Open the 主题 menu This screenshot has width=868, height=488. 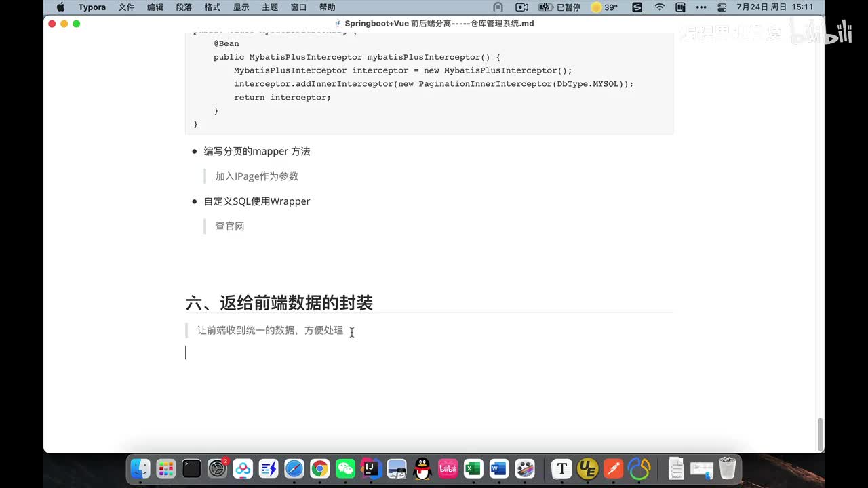(270, 7)
